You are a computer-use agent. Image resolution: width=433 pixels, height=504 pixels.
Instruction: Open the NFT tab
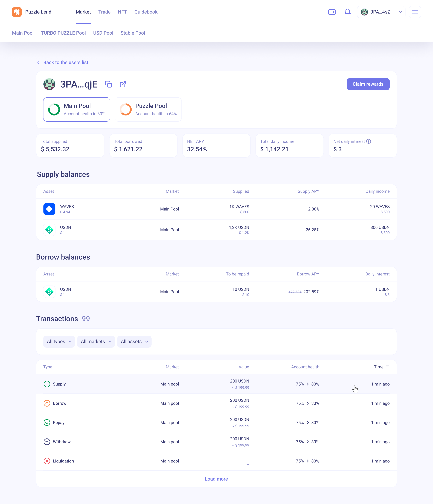(122, 12)
